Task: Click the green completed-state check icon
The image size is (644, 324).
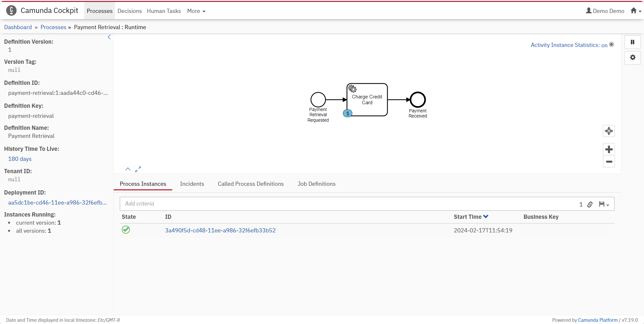Action: [x=126, y=230]
